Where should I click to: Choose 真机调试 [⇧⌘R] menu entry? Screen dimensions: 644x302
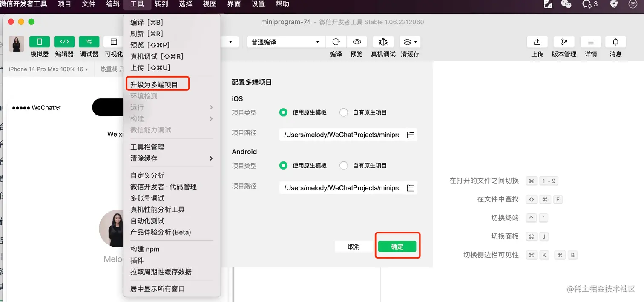172,56
